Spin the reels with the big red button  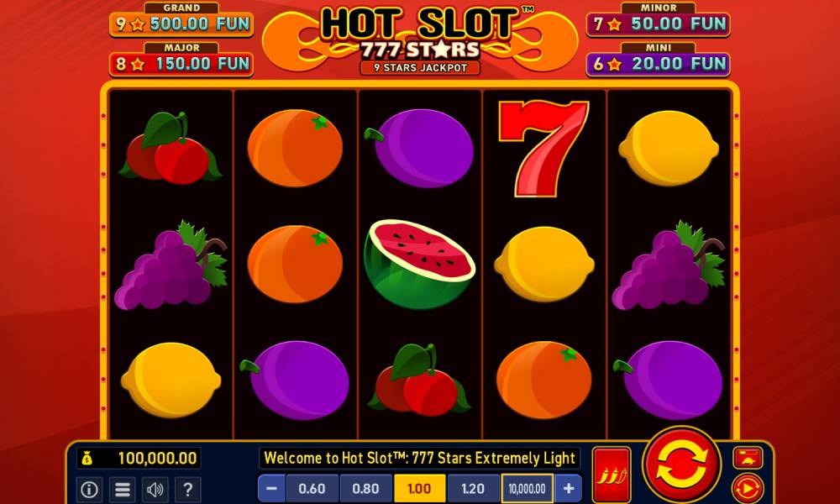coord(681,464)
